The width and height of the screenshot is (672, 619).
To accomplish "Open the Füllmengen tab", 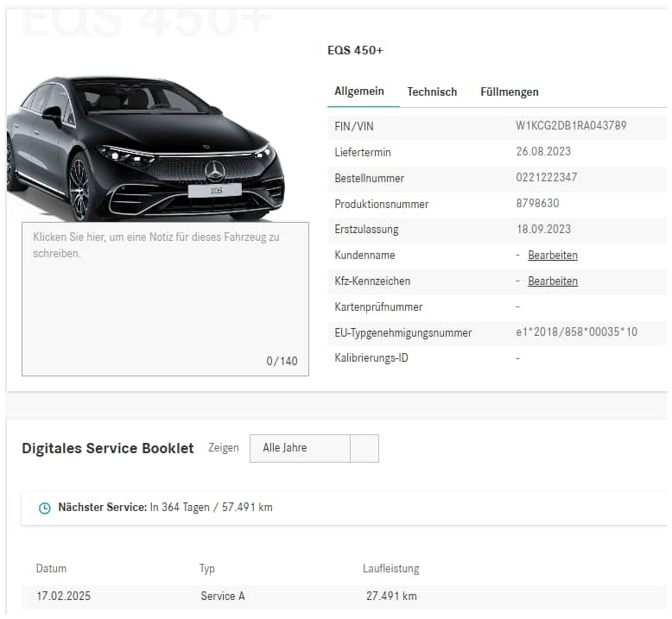I will click(509, 92).
